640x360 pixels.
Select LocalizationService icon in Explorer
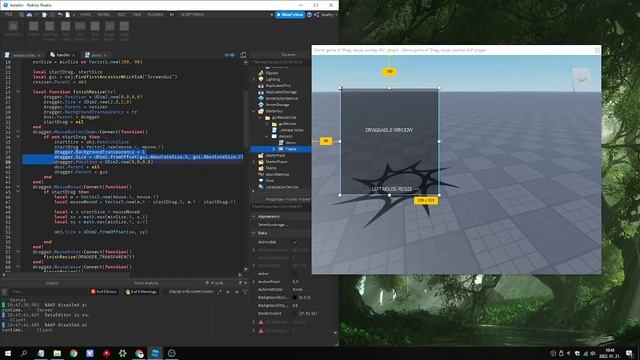(x=261, y=187)
